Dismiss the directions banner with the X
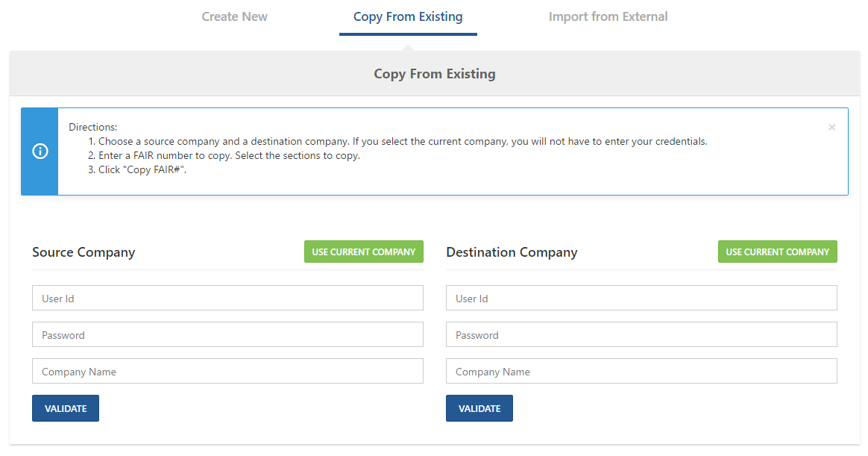The image size is (868, 456). pos(831,128)
